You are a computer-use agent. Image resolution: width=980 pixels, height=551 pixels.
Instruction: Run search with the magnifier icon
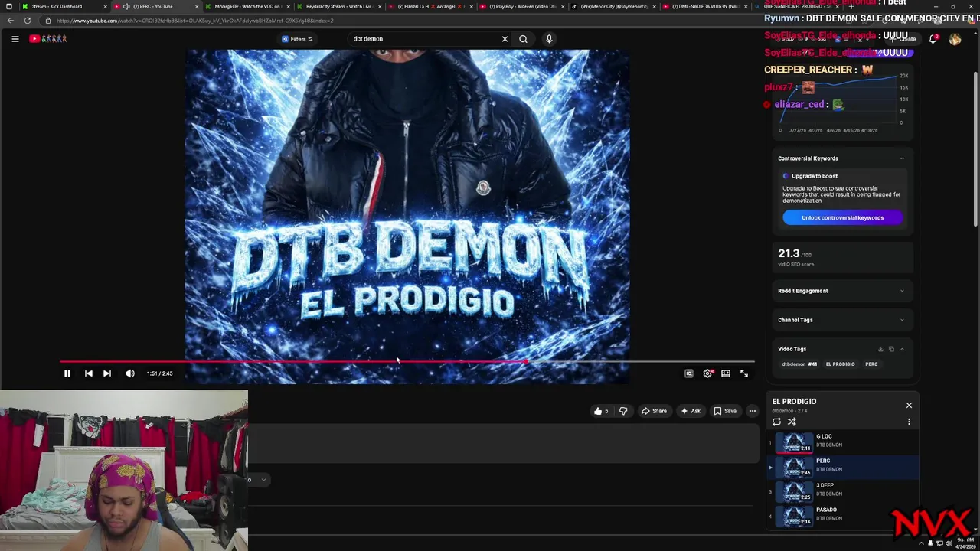[x=523, y=38]
